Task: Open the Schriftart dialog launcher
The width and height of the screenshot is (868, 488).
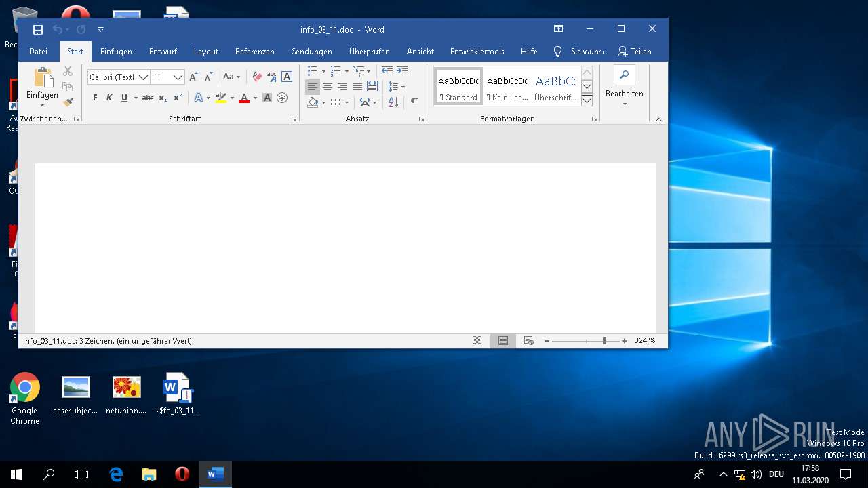Action: point(294,119)
